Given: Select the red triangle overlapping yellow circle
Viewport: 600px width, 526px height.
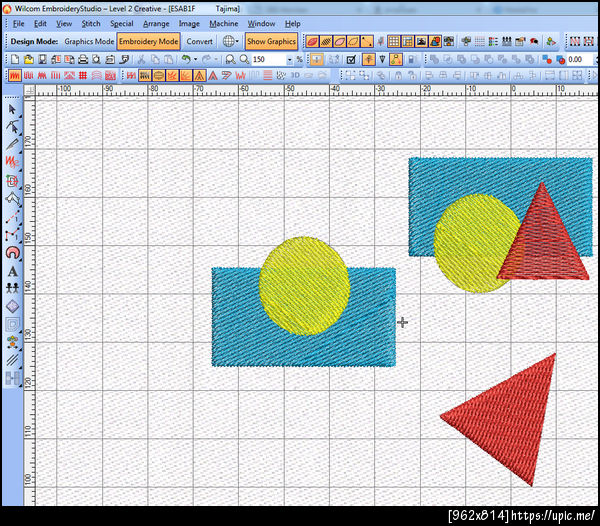Looking at the screenshot, I should point(543,245).
